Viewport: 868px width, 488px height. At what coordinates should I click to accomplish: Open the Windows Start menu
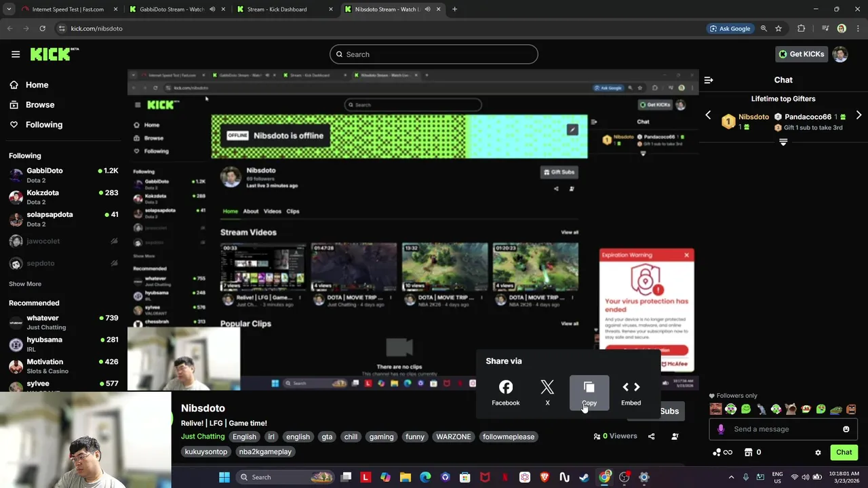pos(224,477)
